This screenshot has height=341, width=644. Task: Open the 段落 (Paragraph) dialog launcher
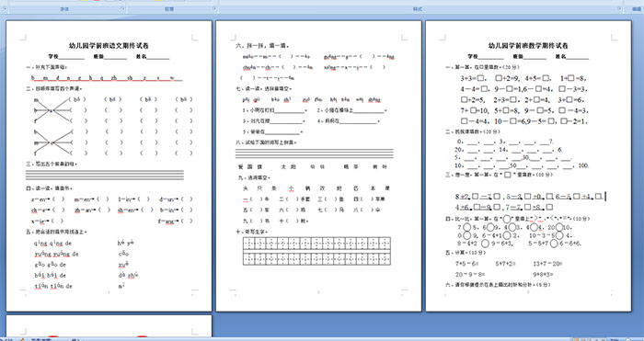pyautogui.click(x=214, y=8)
